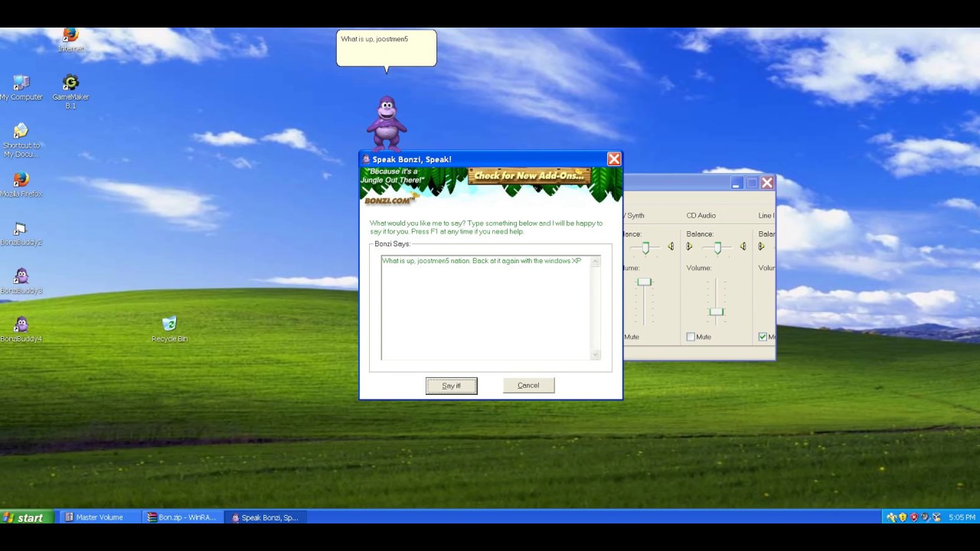Click the 'CD Audio' channel label
The image size is (980, 551).
[x=701, y=216]
